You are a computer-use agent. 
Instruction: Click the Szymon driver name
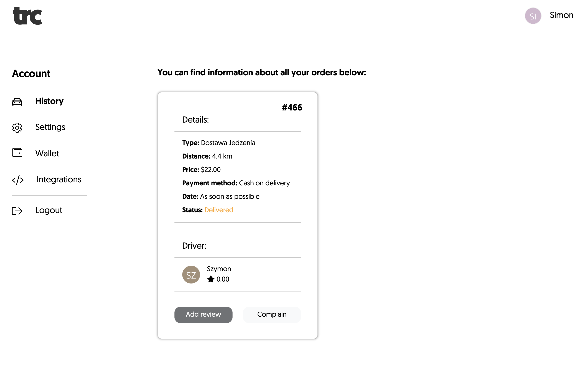click(x=219, y=269)
